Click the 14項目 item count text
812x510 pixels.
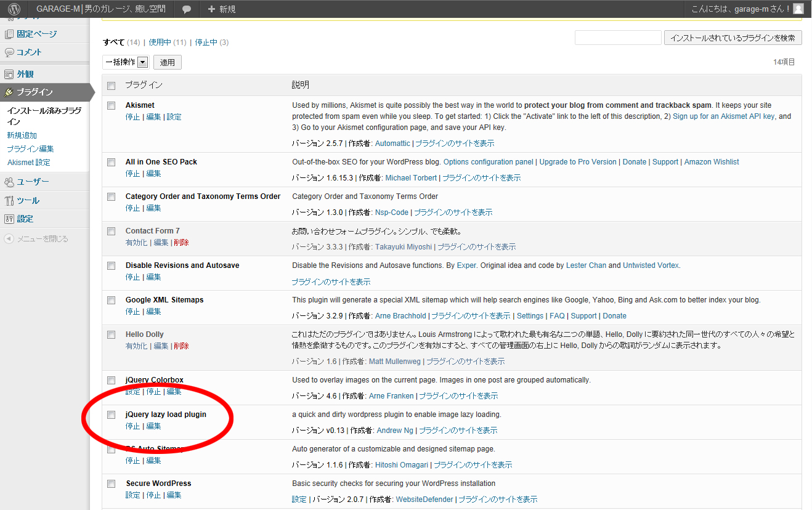pyautogui.click(x=784, y=62)
